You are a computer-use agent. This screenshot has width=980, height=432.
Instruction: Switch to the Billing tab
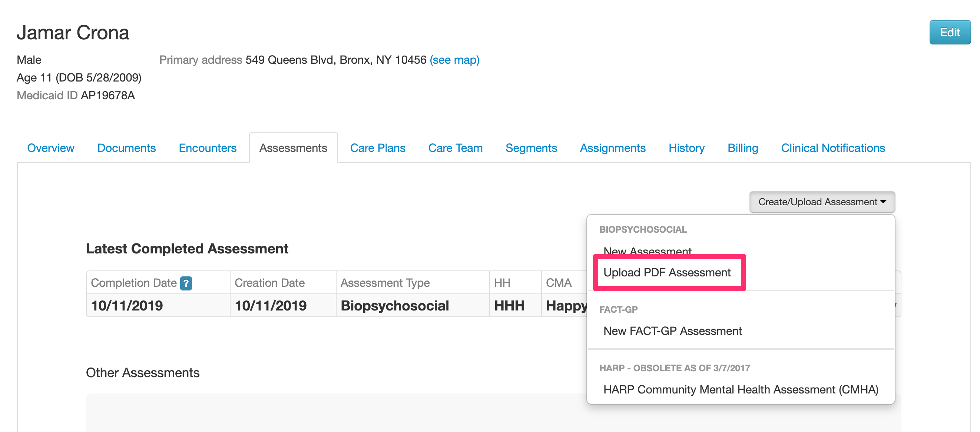[743, 148]
